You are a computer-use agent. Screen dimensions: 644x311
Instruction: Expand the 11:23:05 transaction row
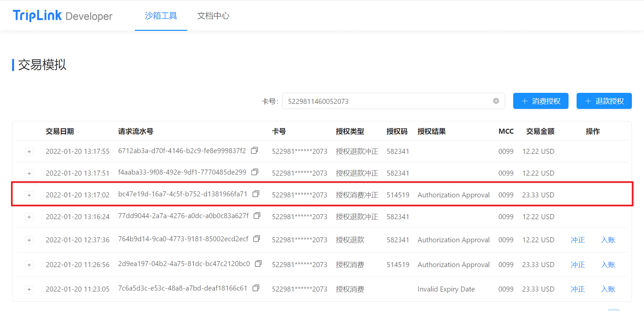(29, 290)
